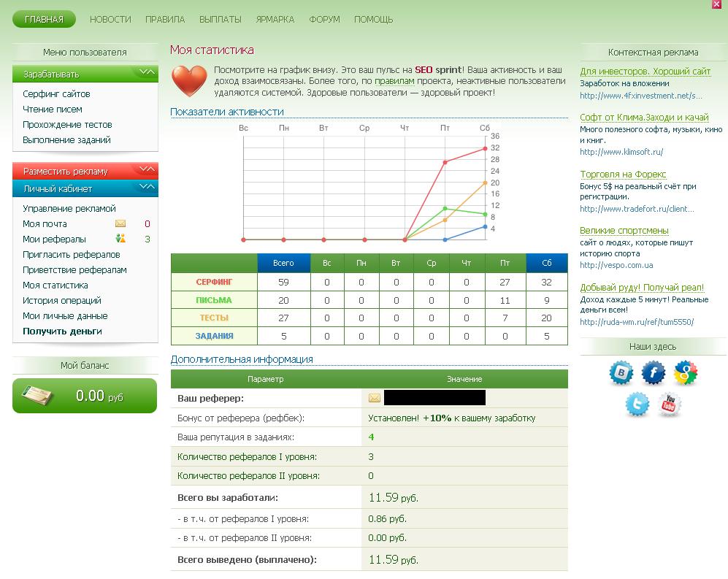Screen dimensions: 728x579
Task: Open the ad Торговля на Форекс
Action: click(623, 174)
